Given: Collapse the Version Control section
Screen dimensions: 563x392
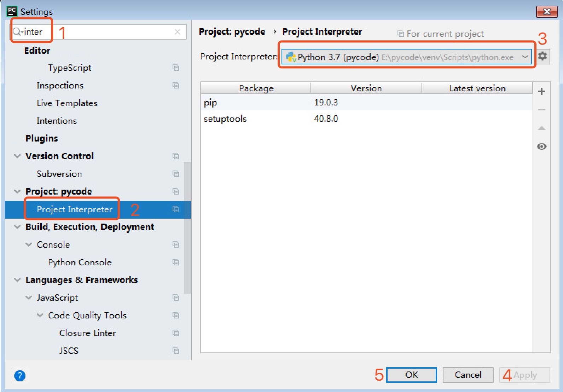Looking at the screenshot, I should 17,156.
